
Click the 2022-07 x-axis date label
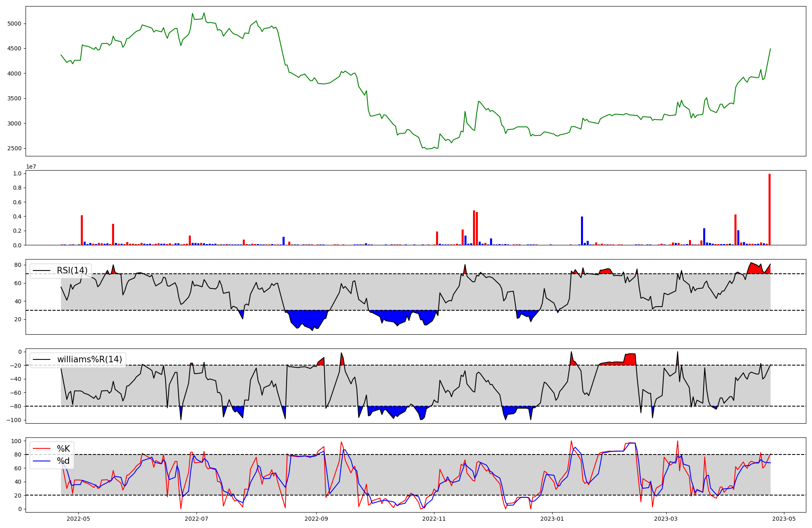point(197,519)
